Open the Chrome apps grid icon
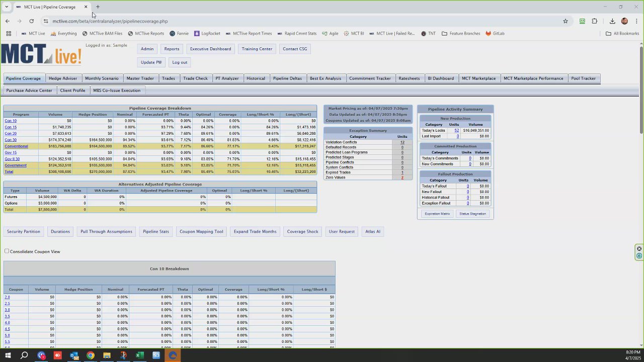The width and height of the screenshot is (644, 362). click(x=9, y=34)
